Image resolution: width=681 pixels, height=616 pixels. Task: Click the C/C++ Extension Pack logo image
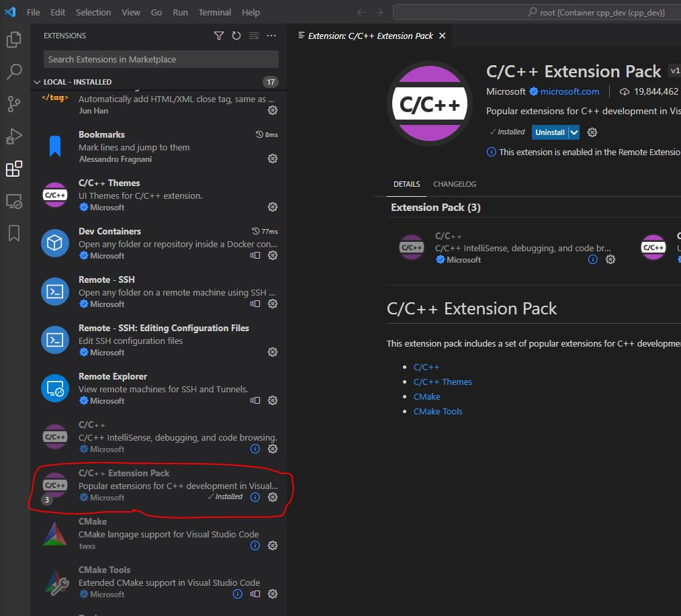coord(430,103)
